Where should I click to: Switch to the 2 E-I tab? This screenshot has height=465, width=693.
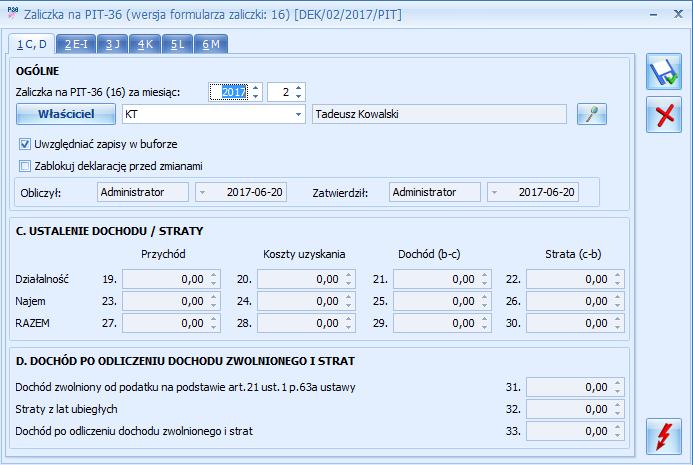[76, 44]
